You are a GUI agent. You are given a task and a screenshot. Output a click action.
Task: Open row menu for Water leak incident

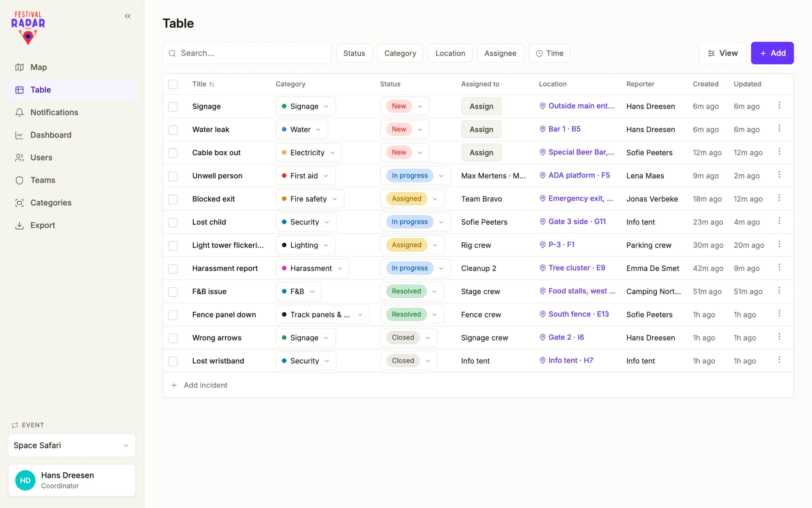(779, 129)
